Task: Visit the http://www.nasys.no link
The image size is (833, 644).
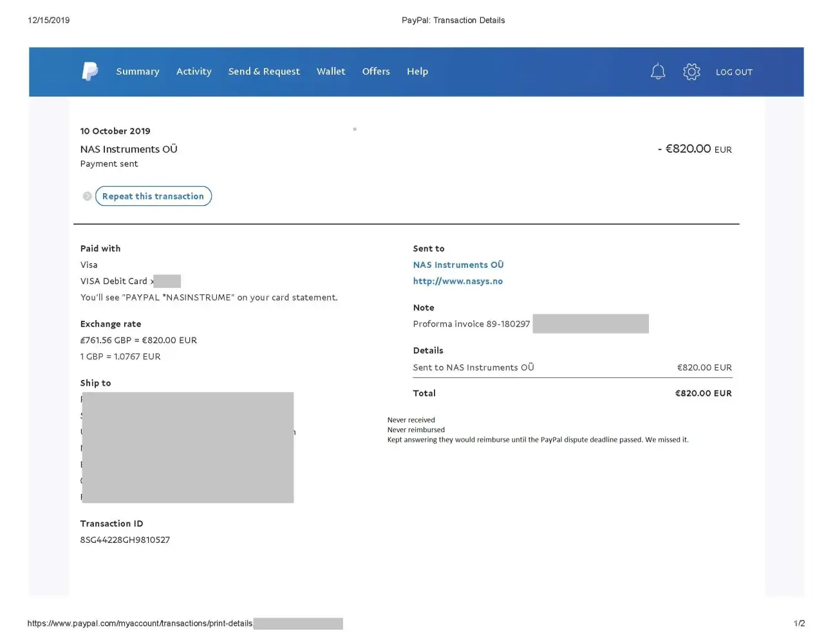Action: [x=458, y=281]
